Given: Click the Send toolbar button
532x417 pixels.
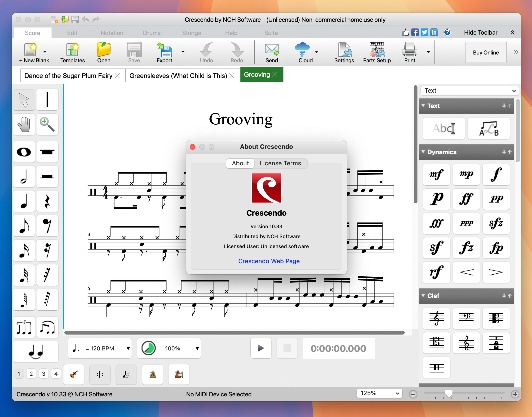Looking at the screenshot, I should tap(272, 53).
